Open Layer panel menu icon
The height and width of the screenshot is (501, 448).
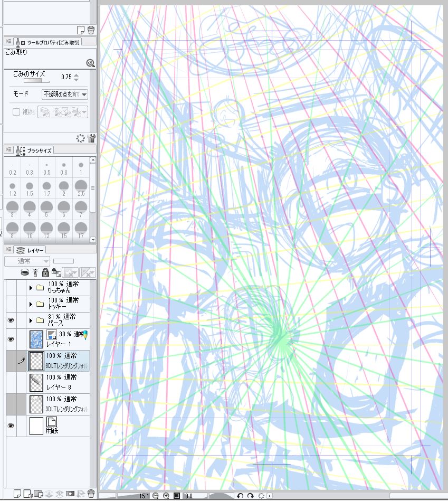(8, 249)
